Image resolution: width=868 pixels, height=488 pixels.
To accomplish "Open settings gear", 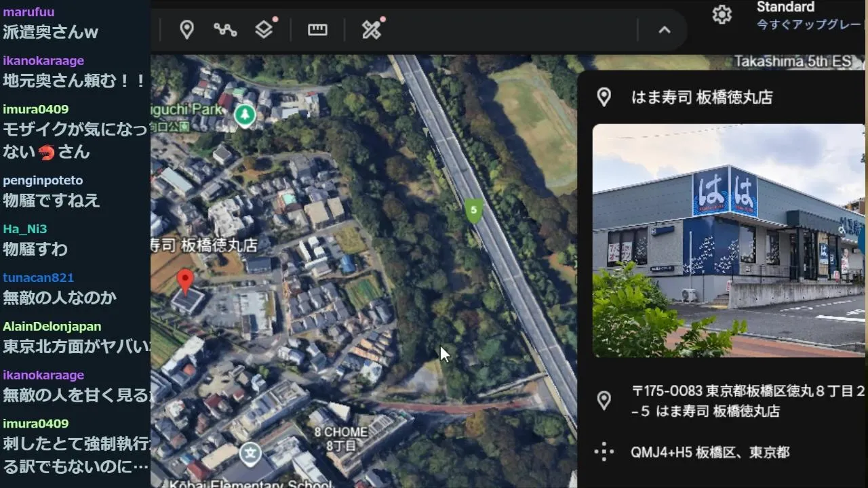I will pos(722,14).
